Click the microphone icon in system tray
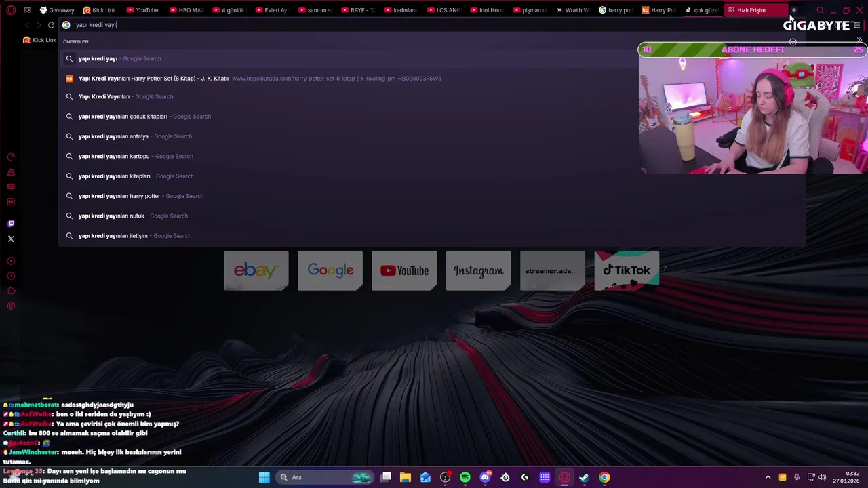The width and height of the screenshot is (868, 488). click(797, 477)
